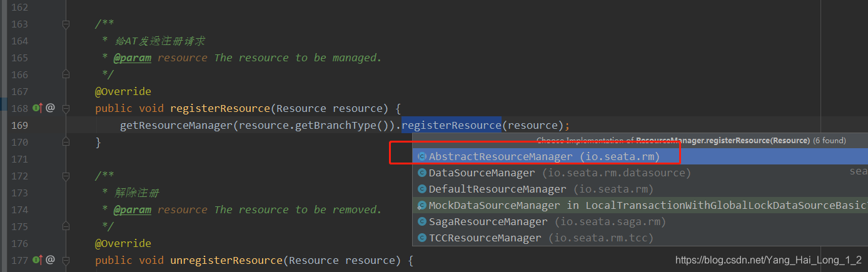Click 'The resource to be removed.' comment text
The height and width of the screenshot is (272, 868).
click(x=298, y=209)
